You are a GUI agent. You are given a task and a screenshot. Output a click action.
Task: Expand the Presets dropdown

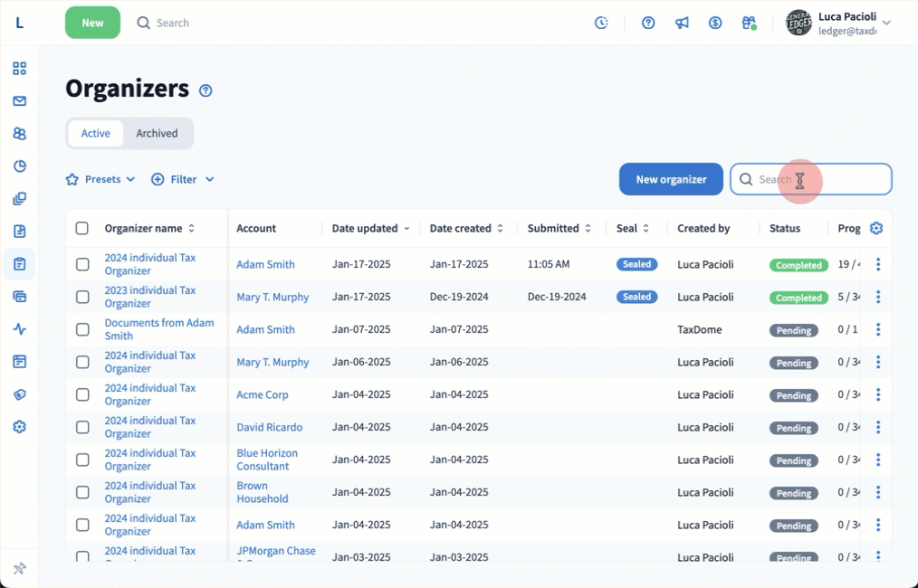(100, 179)
